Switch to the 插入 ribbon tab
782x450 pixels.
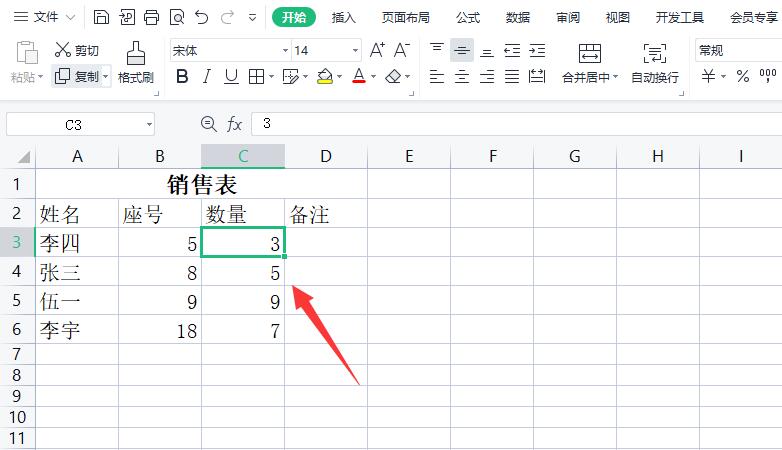point(343,17)
